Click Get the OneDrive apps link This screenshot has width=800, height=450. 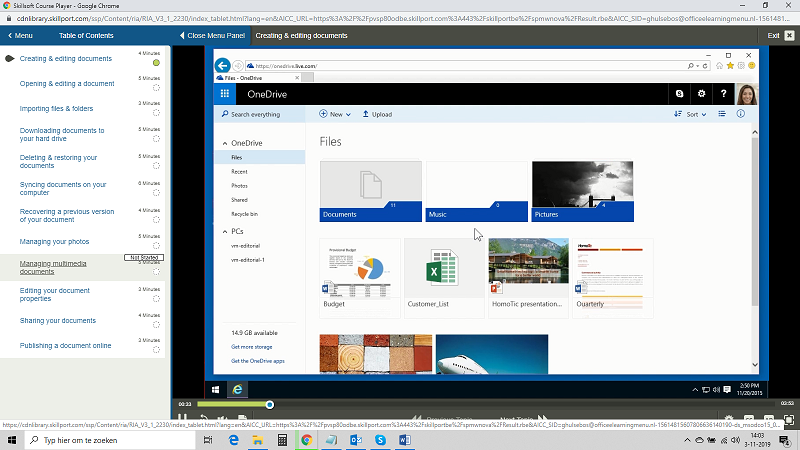258,361
